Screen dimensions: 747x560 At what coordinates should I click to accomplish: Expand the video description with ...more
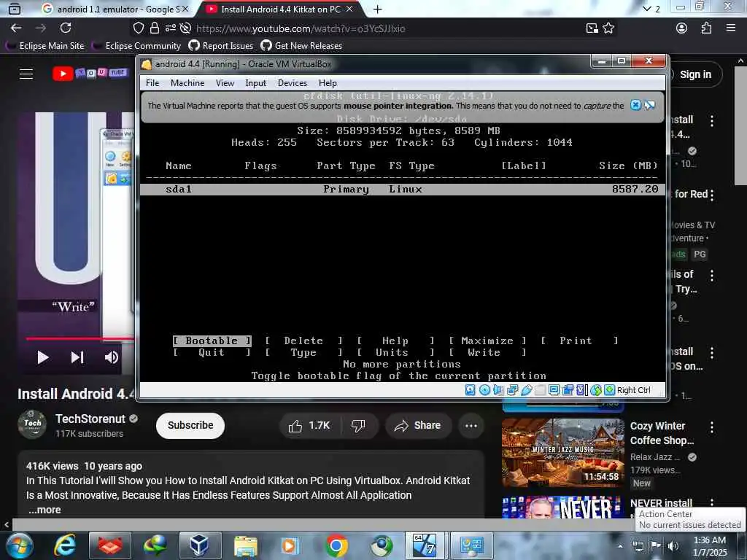click(44, 510)
